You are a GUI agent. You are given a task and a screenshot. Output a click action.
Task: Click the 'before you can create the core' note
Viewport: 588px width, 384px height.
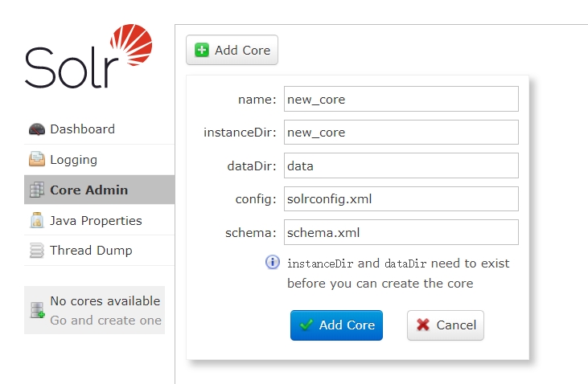pyautogui.click(x=380, y=284)
